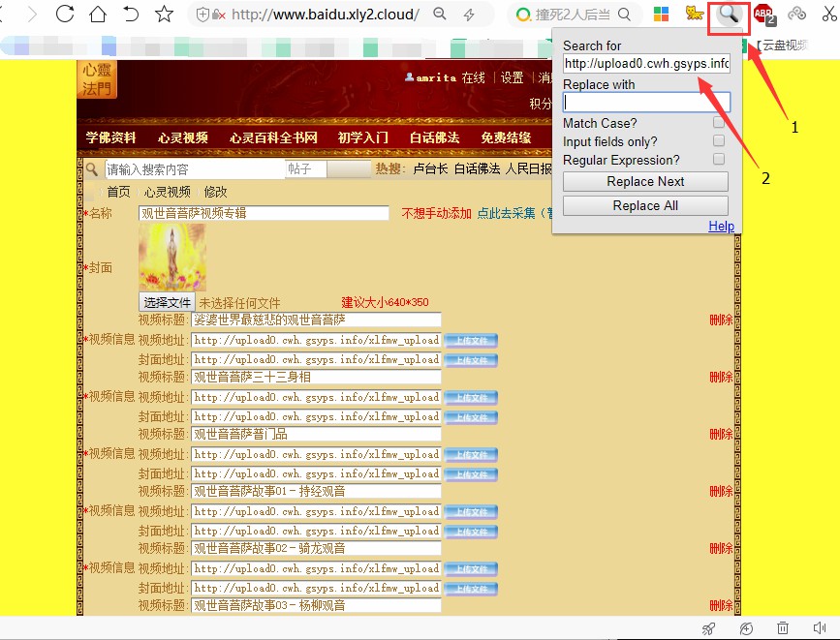
Task: Click the browser doctor plus icon
Action: click(746, 628)
